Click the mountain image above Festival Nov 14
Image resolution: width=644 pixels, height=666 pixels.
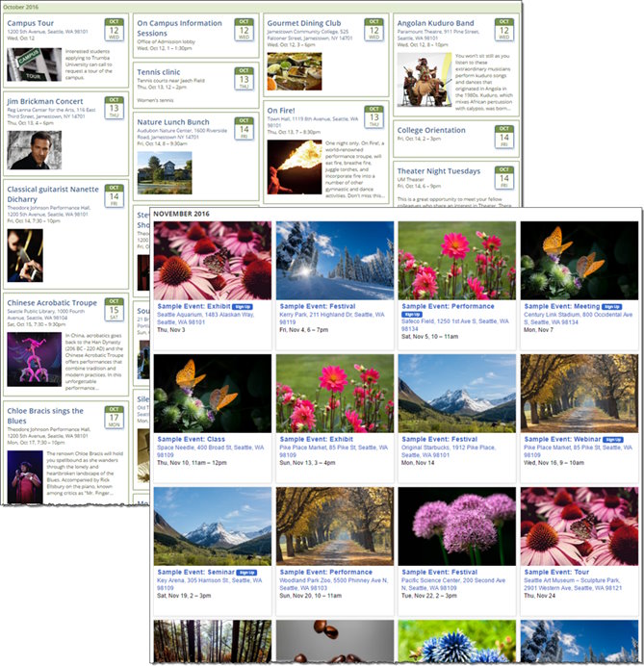[456, 394]
